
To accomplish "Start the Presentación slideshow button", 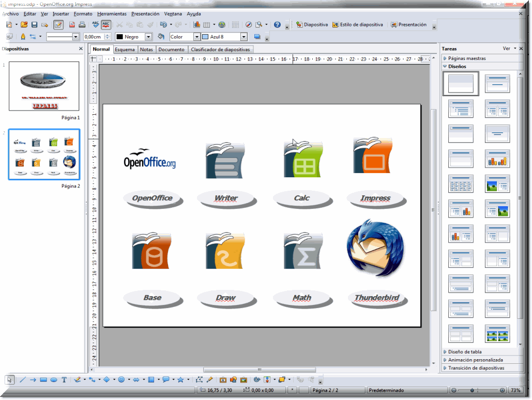I will coord(408,25).
